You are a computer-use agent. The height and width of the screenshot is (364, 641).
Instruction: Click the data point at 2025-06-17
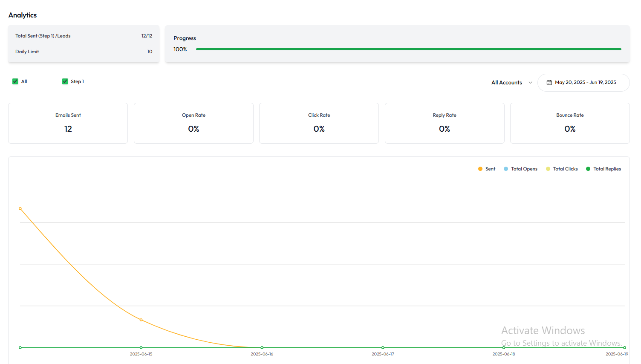click(383, 348)
